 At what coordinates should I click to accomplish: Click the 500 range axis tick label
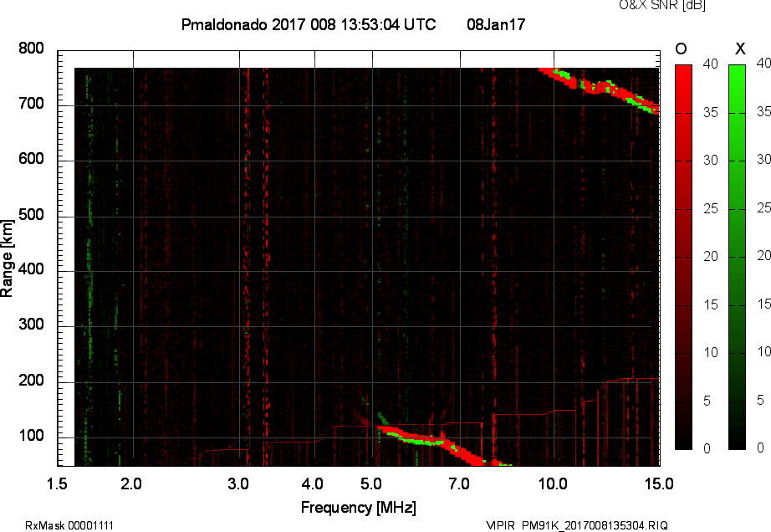click(31, 215)
